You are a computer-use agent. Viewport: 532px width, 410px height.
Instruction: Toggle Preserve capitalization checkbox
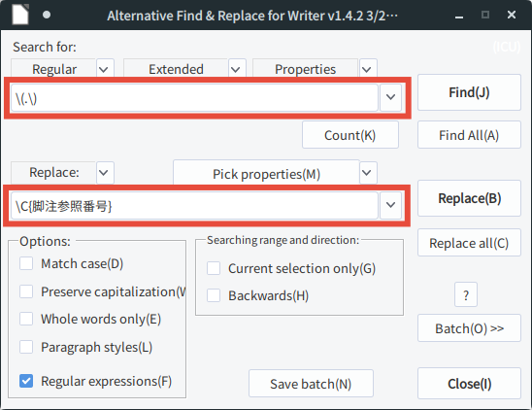(x=26, y=291)
